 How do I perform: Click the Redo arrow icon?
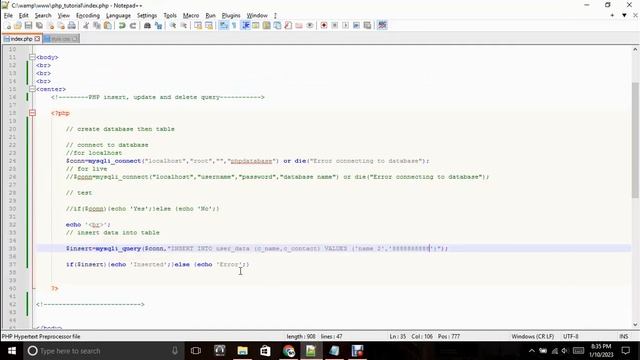(133, 26)
